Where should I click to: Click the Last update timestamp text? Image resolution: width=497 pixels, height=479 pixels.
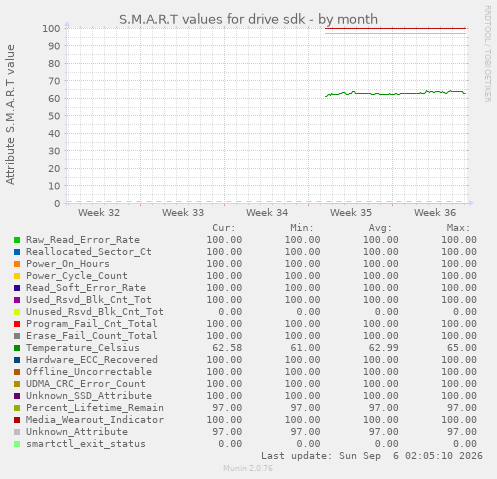[x=372, y=456]
